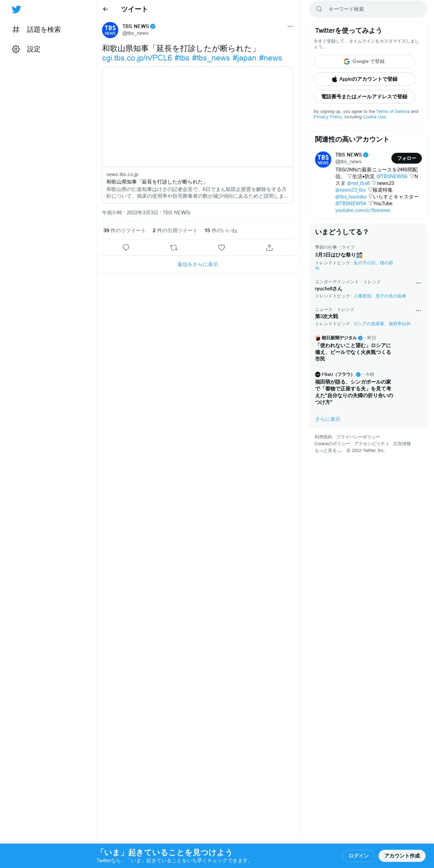Sign up with Google で登録
This screenshot has width=434, height=868.
tap(364, 62)
